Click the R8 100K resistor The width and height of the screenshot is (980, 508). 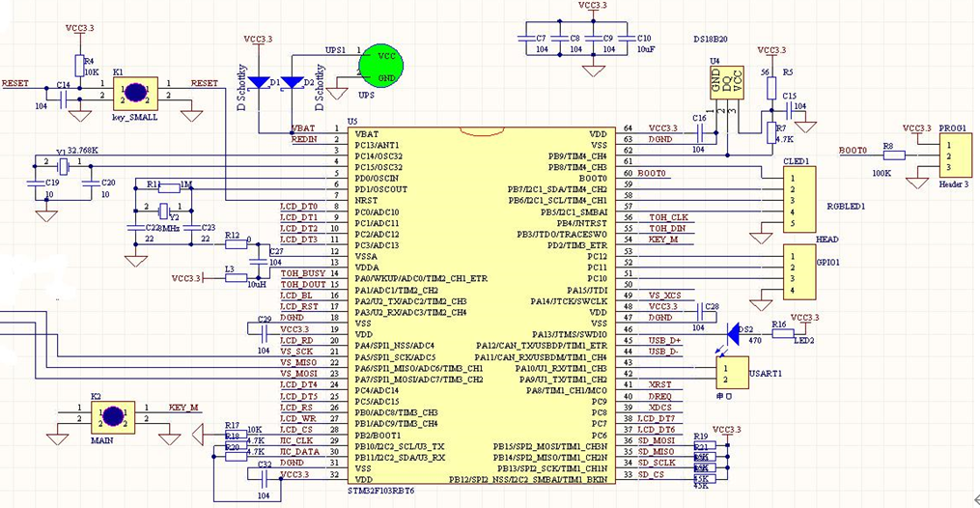(894, 155)
